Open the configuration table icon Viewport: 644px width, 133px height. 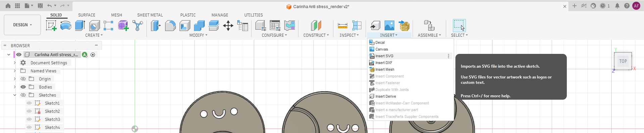[x=275, y=26]
